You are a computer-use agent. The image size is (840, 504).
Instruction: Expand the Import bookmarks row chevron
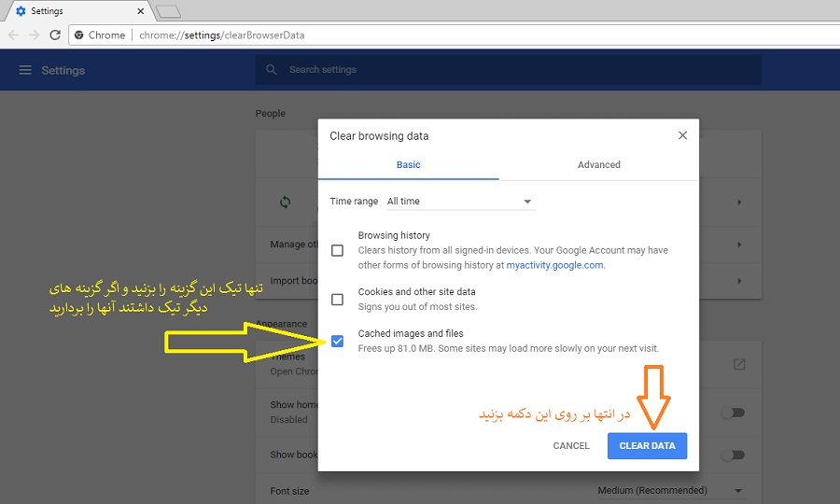(x=739, y=281)
